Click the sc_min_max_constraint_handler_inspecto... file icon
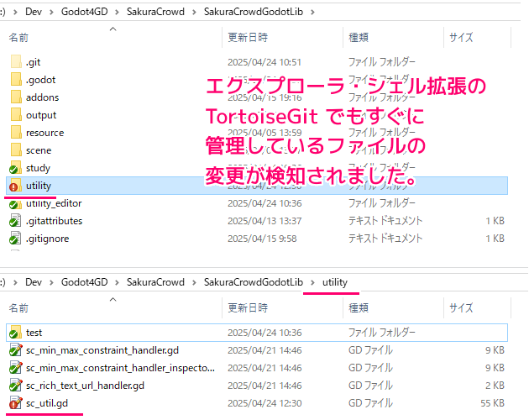 (x=15, y=368)
